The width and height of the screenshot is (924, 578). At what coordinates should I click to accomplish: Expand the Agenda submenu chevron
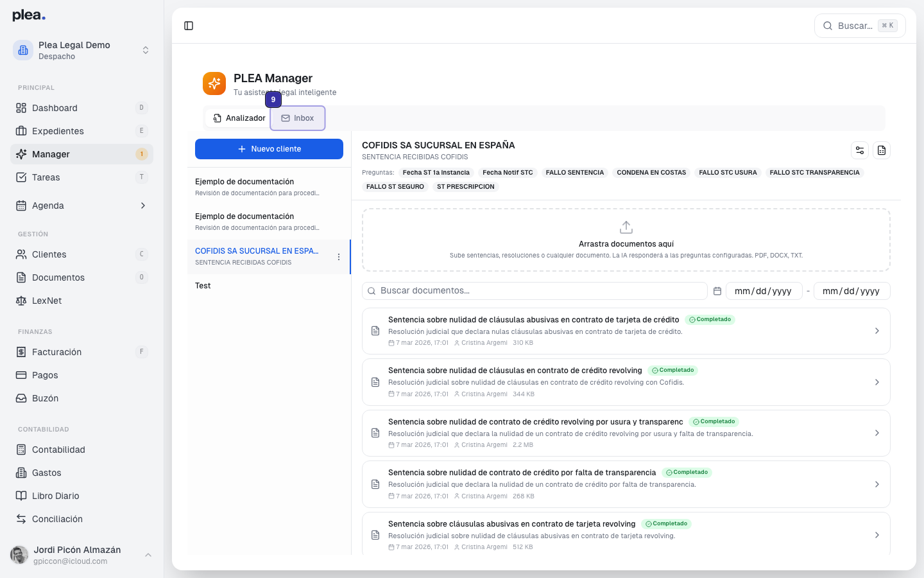(142, 206)
